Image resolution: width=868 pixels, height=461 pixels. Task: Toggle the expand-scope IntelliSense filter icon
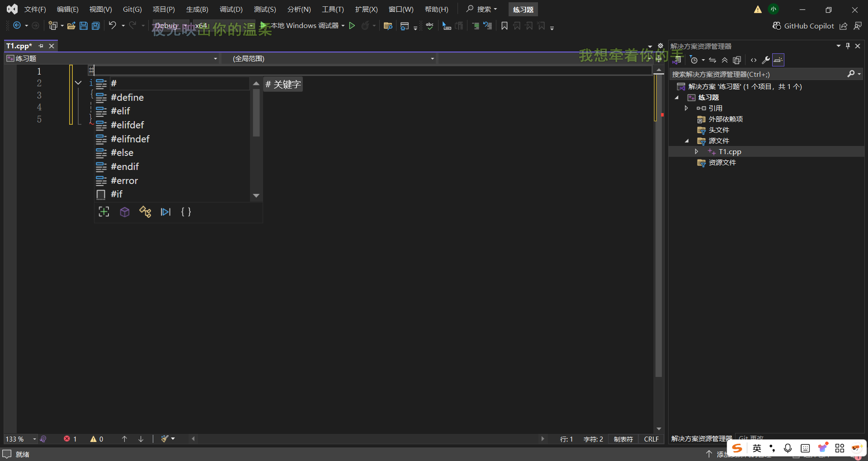tap(104, 212)
